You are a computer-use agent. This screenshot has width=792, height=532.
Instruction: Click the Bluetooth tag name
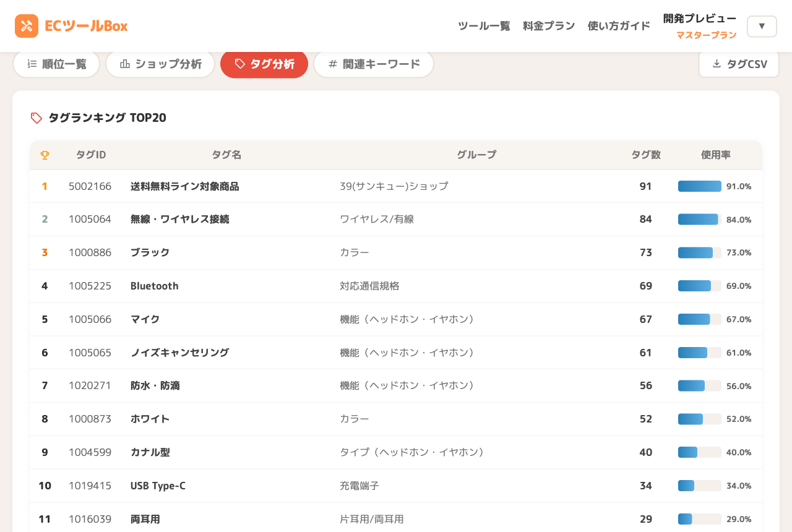pyautogui.click(x=155, y=286)
